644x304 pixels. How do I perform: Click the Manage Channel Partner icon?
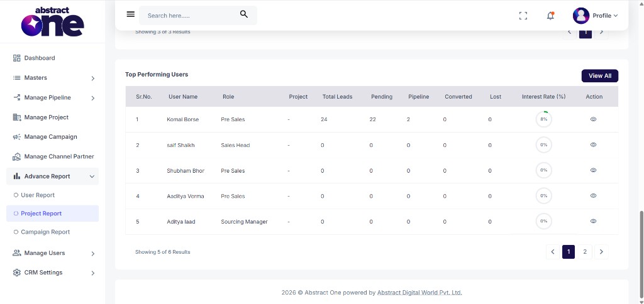pyautogui.click(x=17, y=157)
